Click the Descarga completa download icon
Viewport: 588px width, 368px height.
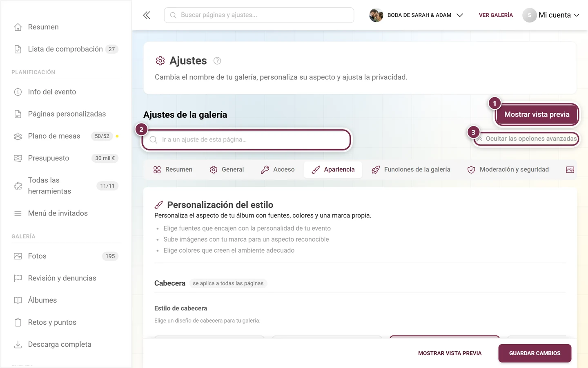(18, 345)
